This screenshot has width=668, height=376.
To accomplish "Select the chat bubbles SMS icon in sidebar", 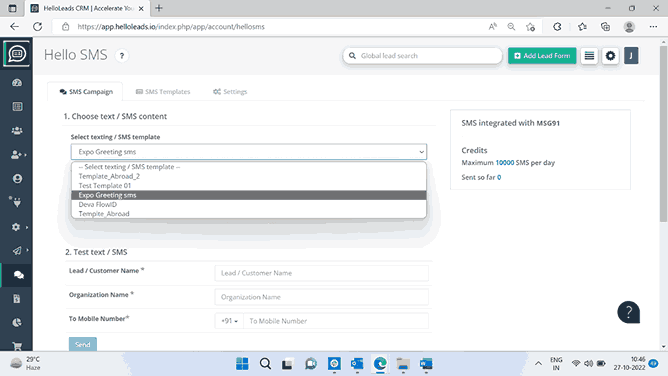I will tap(18, 275).
